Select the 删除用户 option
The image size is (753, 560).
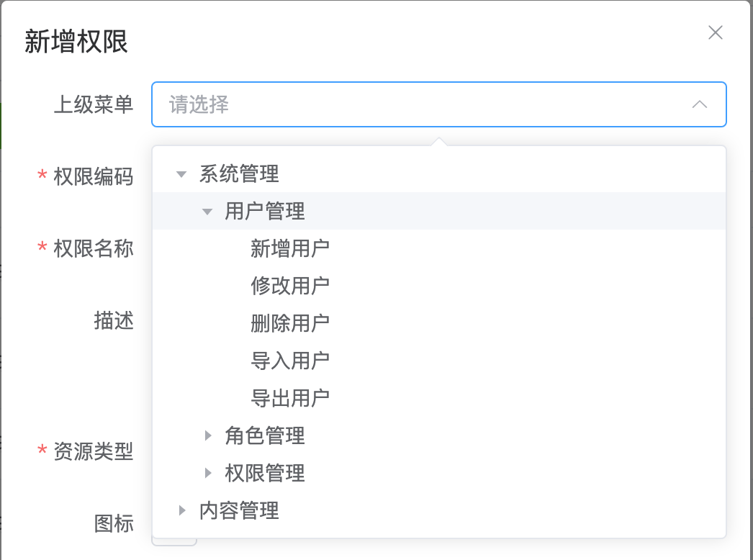290,323
